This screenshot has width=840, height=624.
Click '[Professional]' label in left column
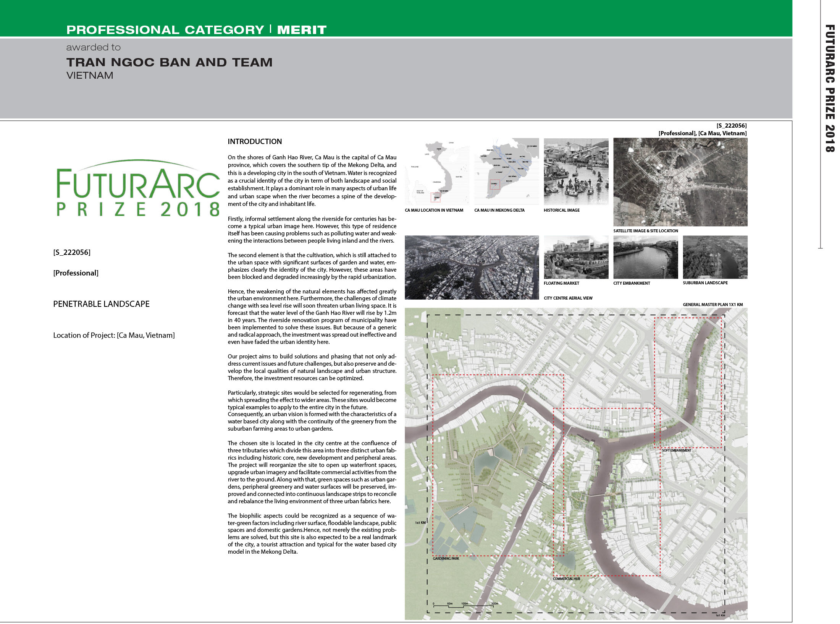click(76, 273)
